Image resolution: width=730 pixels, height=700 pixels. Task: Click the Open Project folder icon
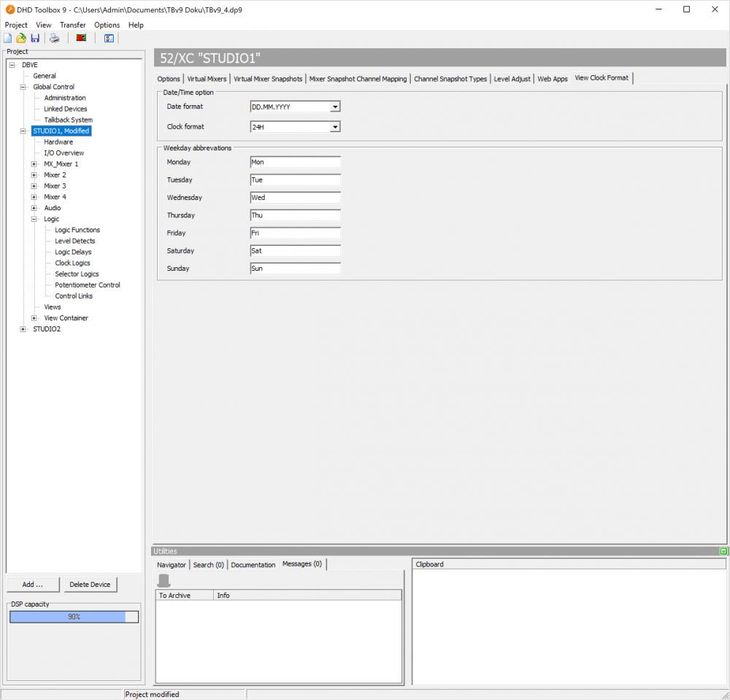(21, 38)
